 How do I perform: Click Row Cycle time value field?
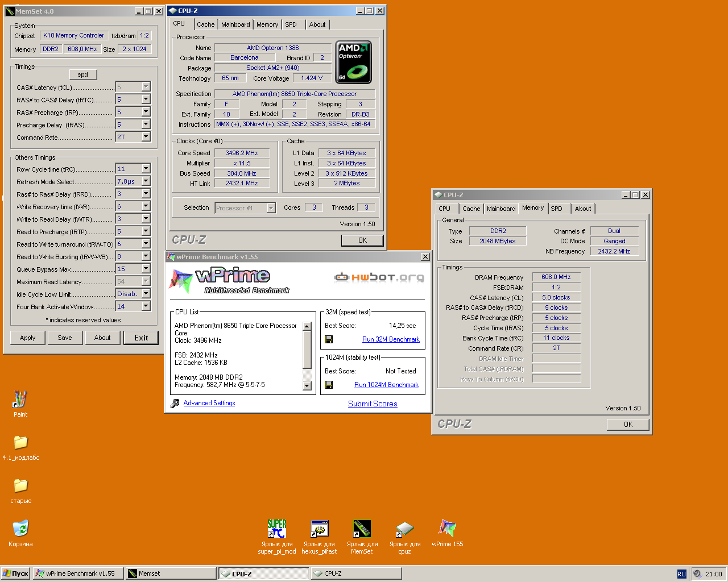129,169
